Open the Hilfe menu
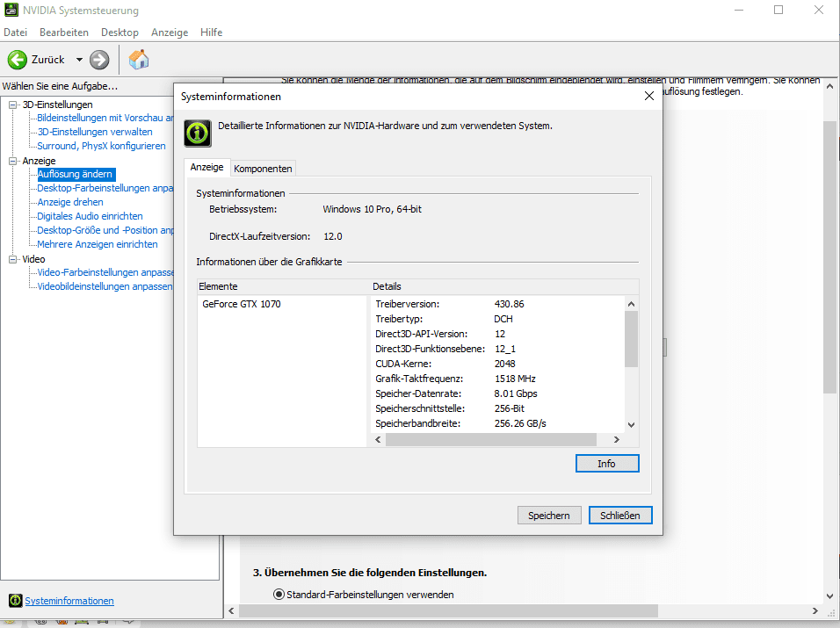The width and height of the screenshot is (840, 628). point(211,32)
